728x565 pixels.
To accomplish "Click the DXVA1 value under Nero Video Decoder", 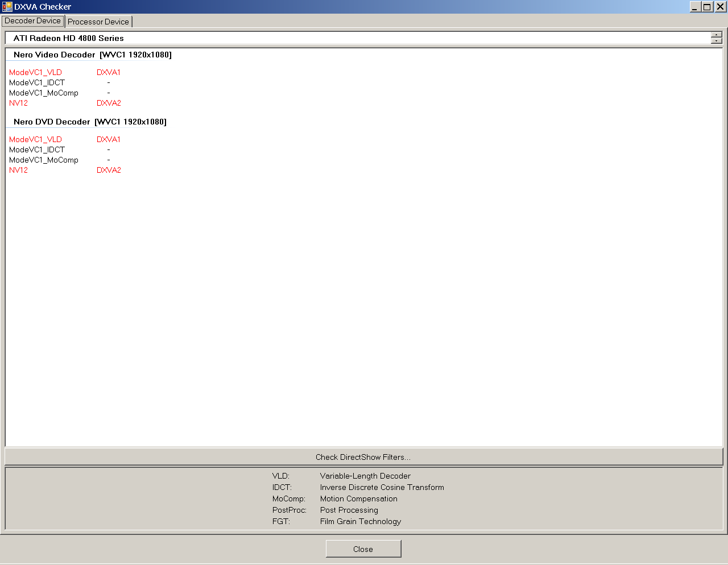I will 109,72.
